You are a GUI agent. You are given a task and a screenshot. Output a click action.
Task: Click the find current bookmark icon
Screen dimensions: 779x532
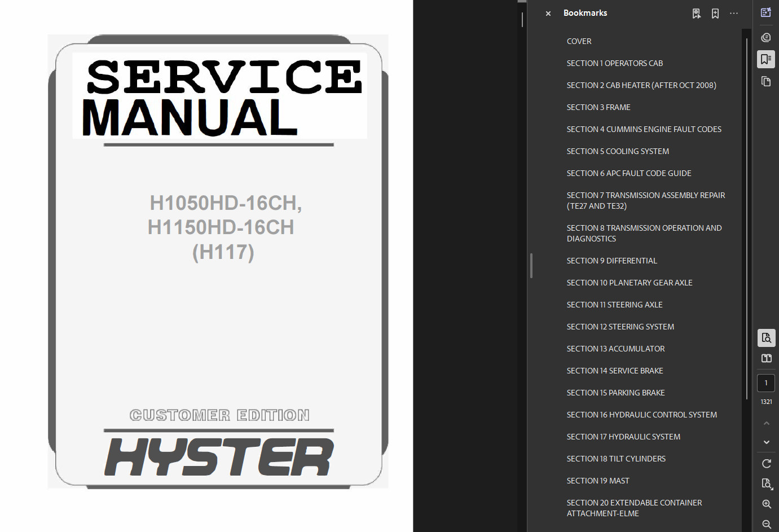(697, 14)
